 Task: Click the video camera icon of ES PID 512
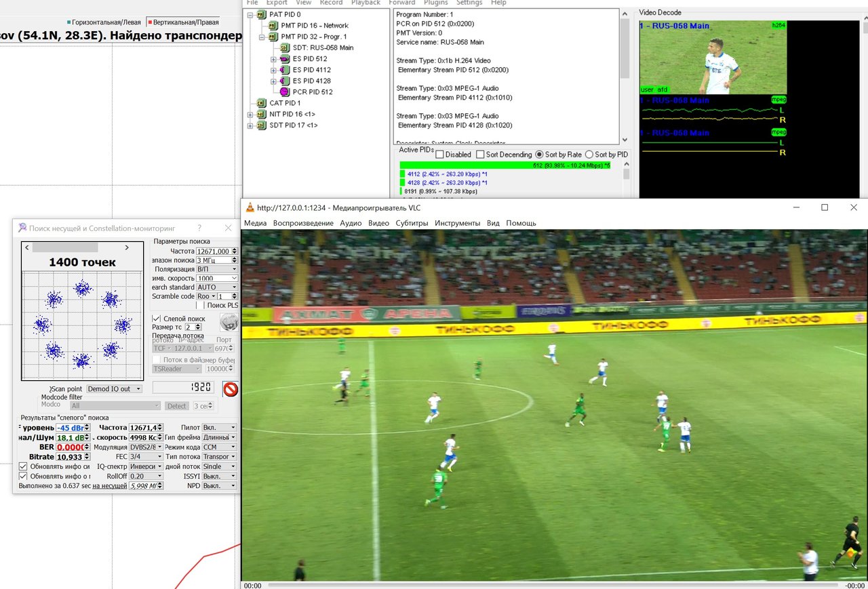pyautogui.click(x=284, y=59)
